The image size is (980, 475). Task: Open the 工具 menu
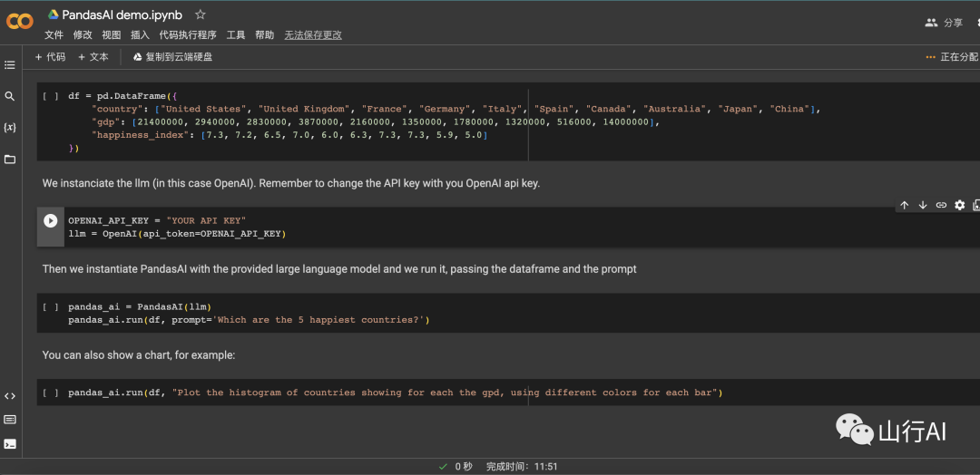236,35
